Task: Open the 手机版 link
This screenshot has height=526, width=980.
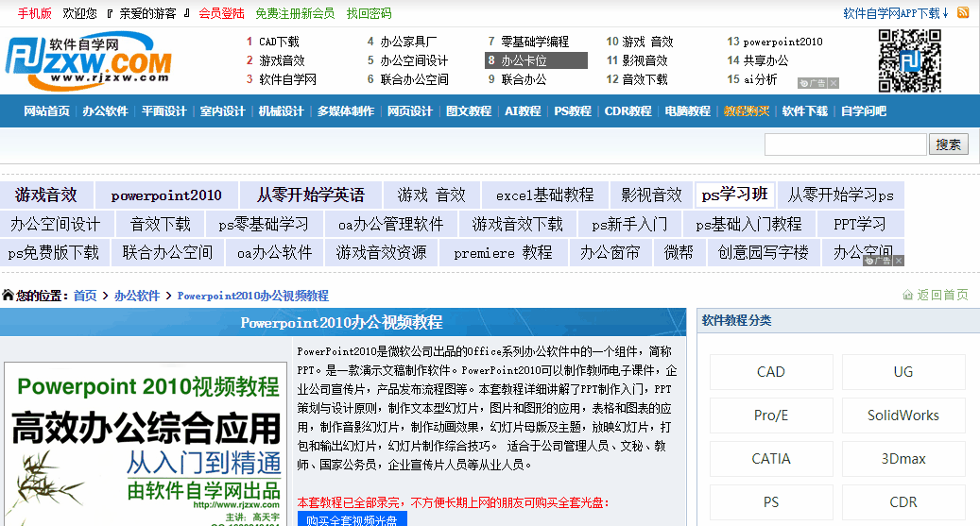Action: (x=34, y=13)
